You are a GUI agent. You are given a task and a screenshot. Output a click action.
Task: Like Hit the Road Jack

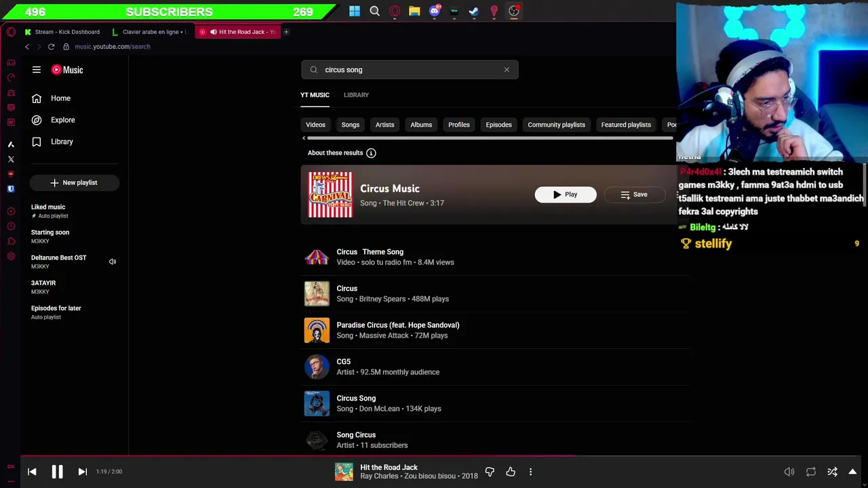[511, 472]
